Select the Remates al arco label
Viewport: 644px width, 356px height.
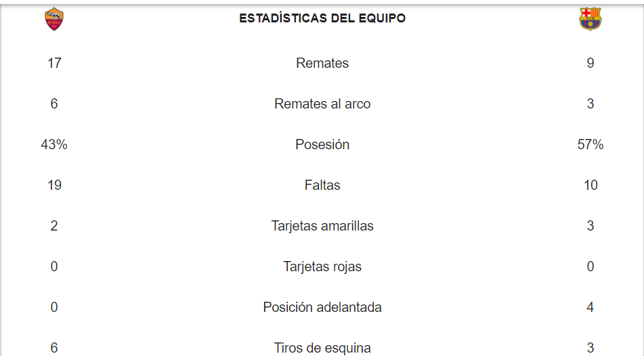coord(322,104)
